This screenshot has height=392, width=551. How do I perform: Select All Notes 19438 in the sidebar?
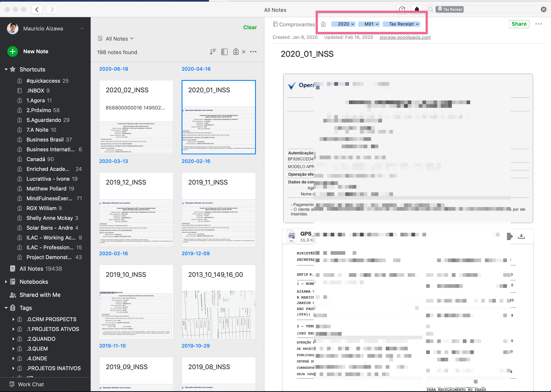coord(36,269)
